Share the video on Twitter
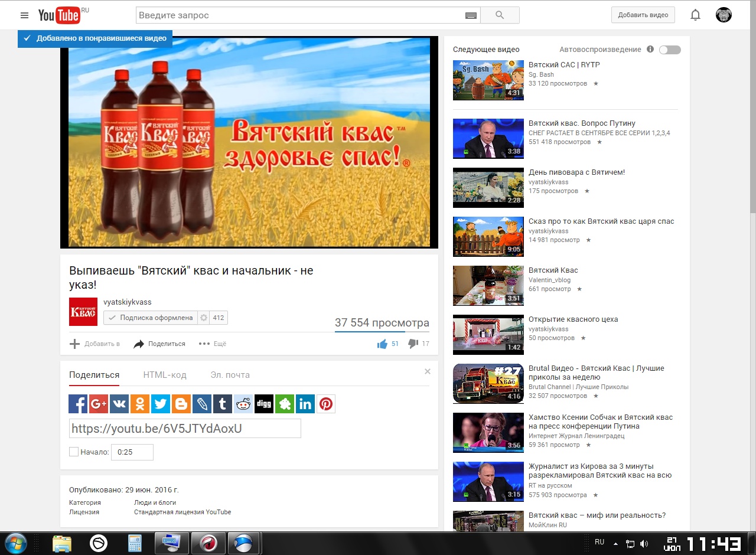756x555 pixels. (x=161, y=404)
